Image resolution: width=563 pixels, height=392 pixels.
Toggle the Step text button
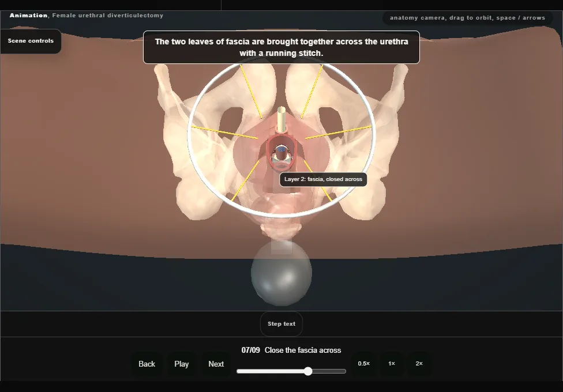[281, 324]
